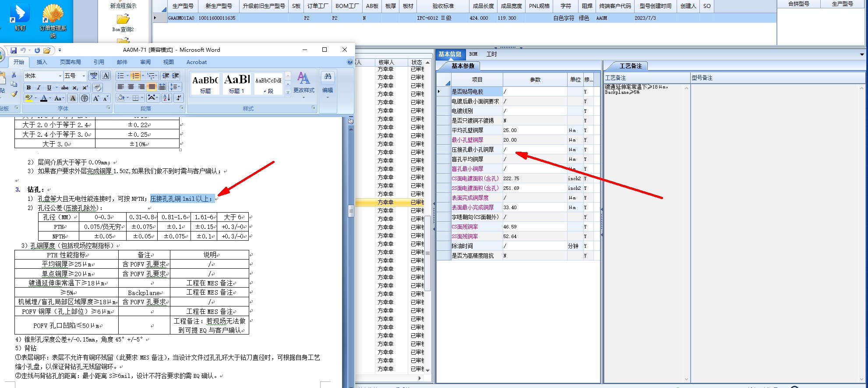Customize quick access toolbar dropdown
The height and width of the screenshot is (388, 868).
coord(60,50)
